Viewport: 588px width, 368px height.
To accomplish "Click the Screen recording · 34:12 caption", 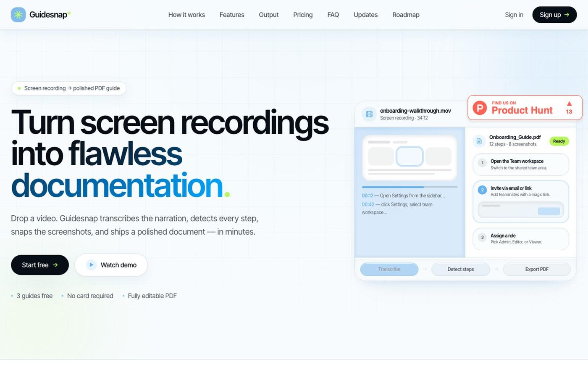I will (x=404, y=118).
